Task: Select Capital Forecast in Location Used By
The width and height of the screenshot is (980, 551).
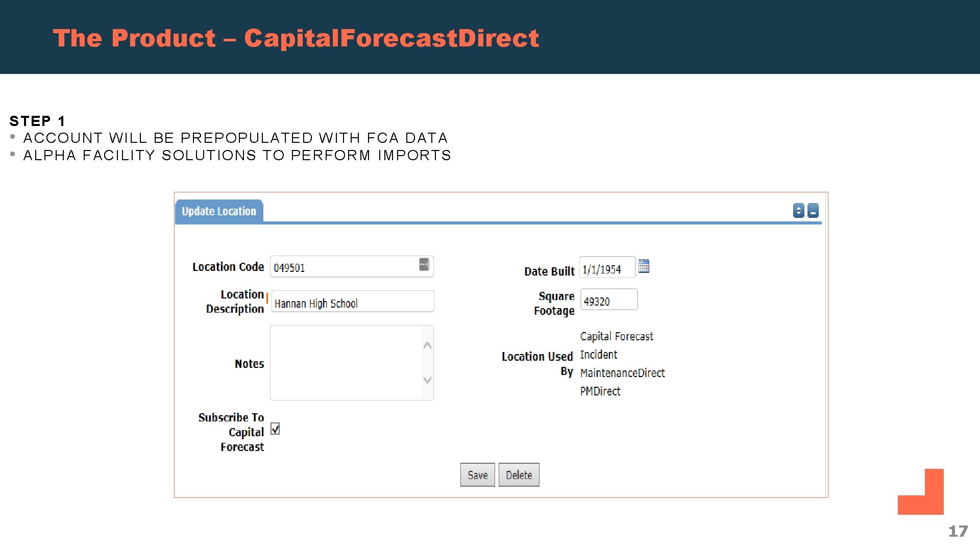Action: (x=617, y=336)
